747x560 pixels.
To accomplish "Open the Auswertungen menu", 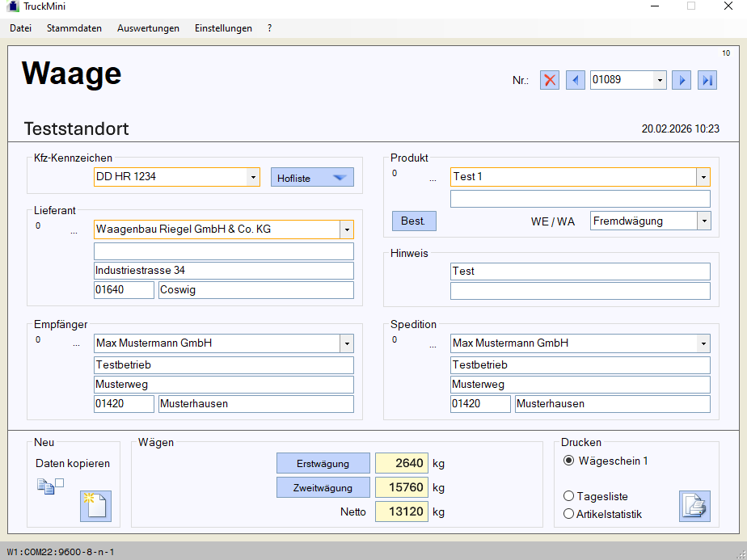I will 148,28.
